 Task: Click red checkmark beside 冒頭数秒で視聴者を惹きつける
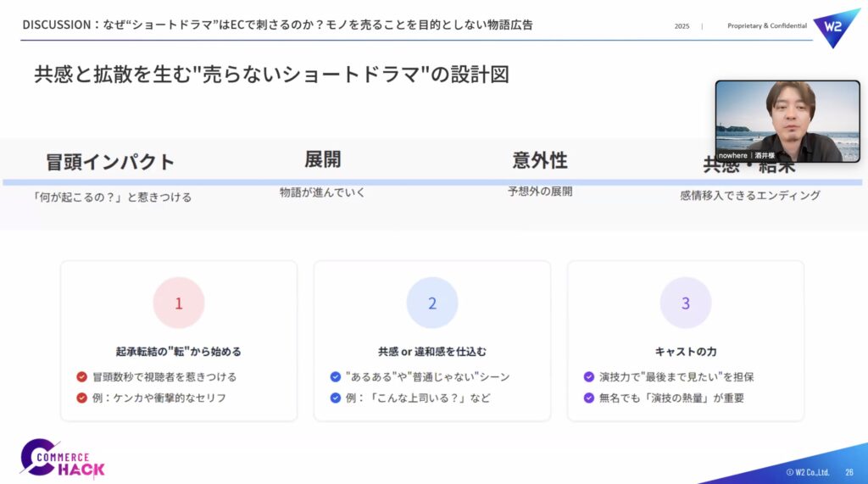(82, 376)
